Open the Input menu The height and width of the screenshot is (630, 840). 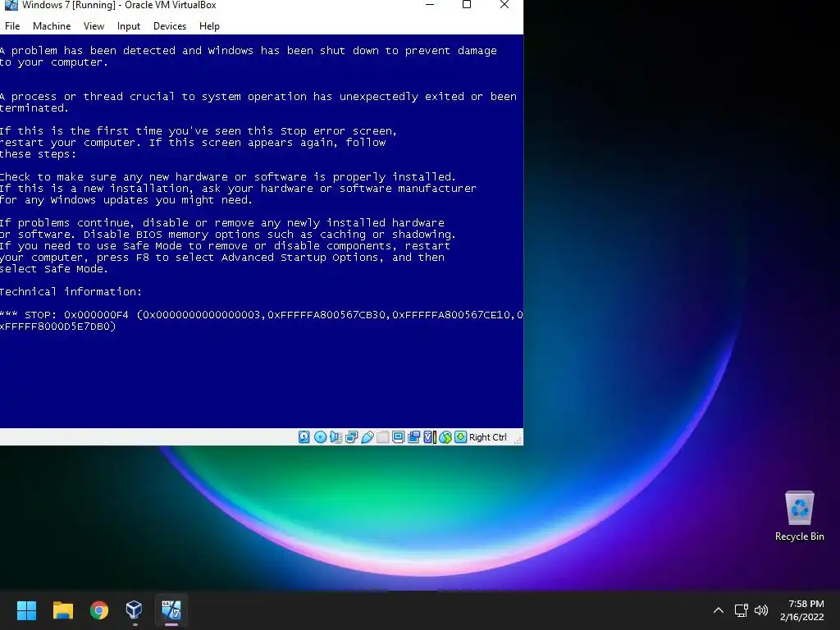click(x=129, y=25)
